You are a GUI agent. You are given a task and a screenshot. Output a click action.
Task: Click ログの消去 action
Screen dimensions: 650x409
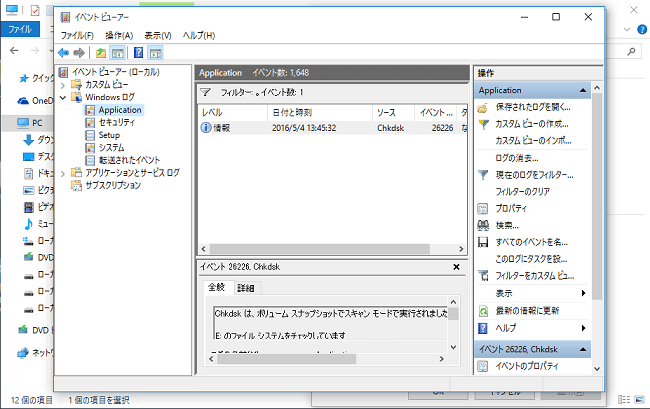(x=517, y=158)
